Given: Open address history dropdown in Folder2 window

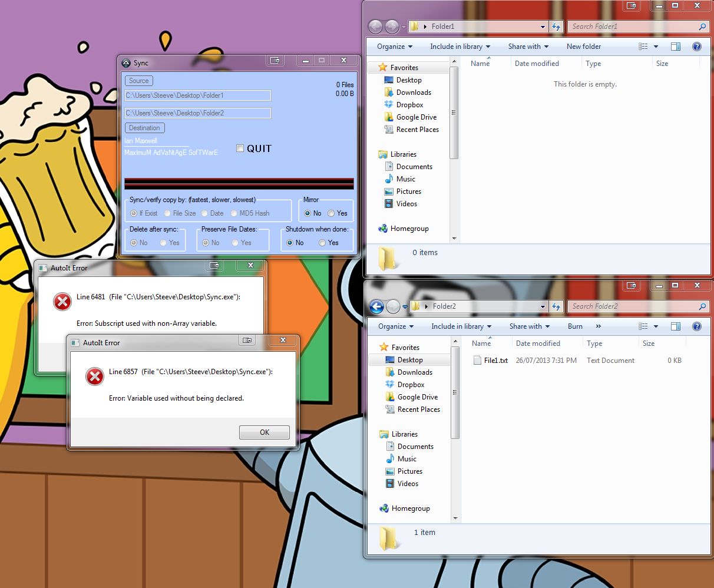Looking at the screenshot, I should pyautogui.click(x=543, y=306).
